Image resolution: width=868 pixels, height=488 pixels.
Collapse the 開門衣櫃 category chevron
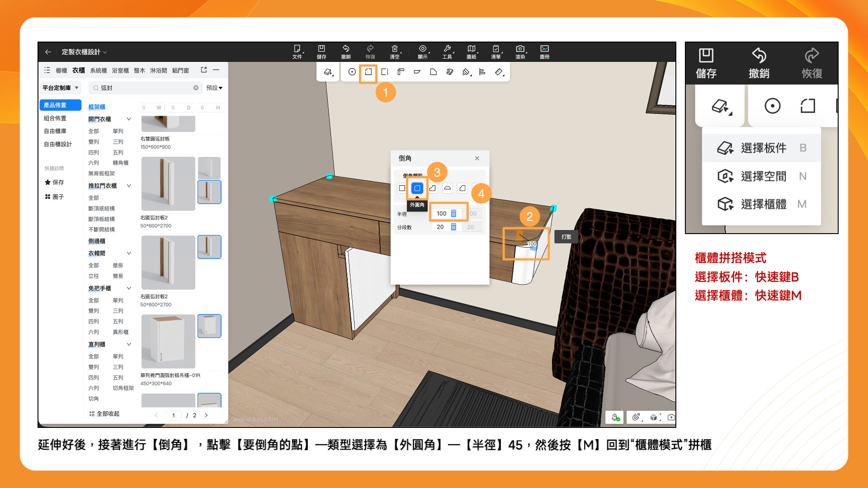click(x=129, y=119)
